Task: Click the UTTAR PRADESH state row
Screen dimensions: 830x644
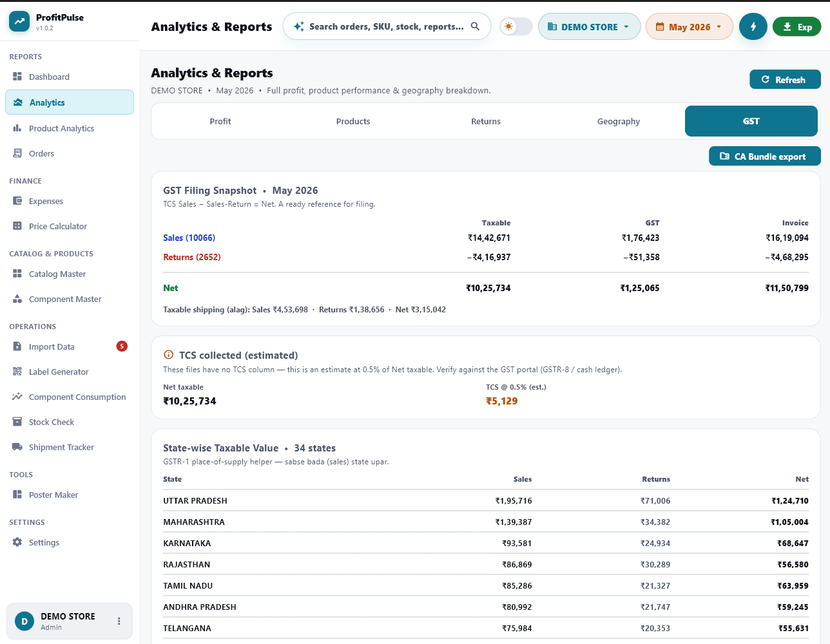Action: pos(486,500)
